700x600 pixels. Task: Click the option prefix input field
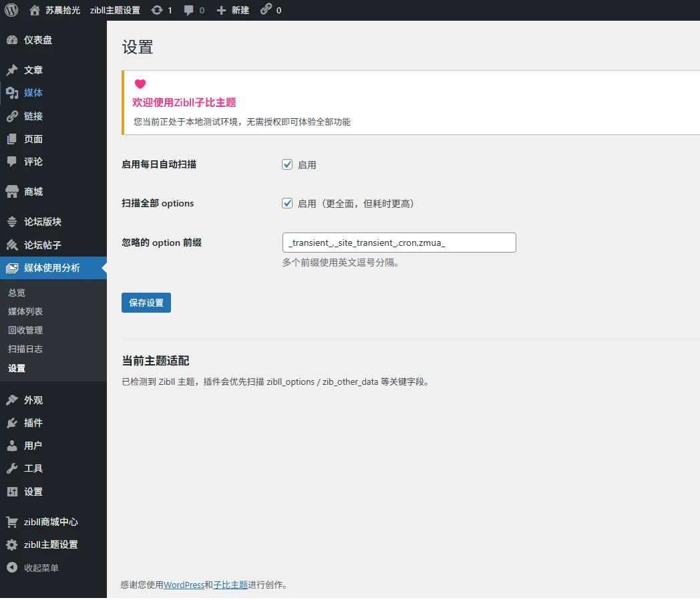click(398, 243)
